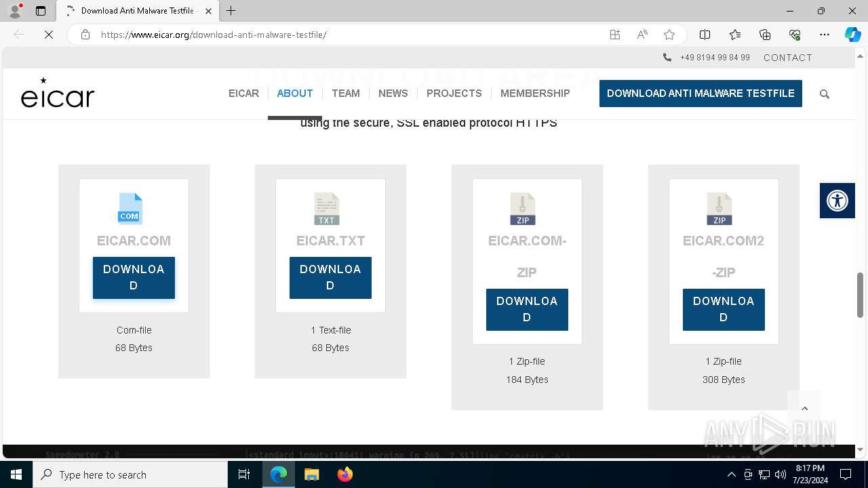The height and width of the screenshot is (488, 868).
Task: Click the COM file icon
Action: point(130,209)
